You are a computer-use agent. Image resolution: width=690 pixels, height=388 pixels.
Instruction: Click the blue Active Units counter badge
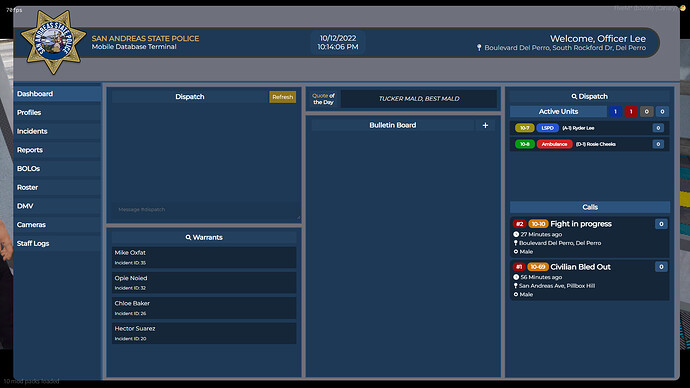pyautogui.click(x=615, y=112)
